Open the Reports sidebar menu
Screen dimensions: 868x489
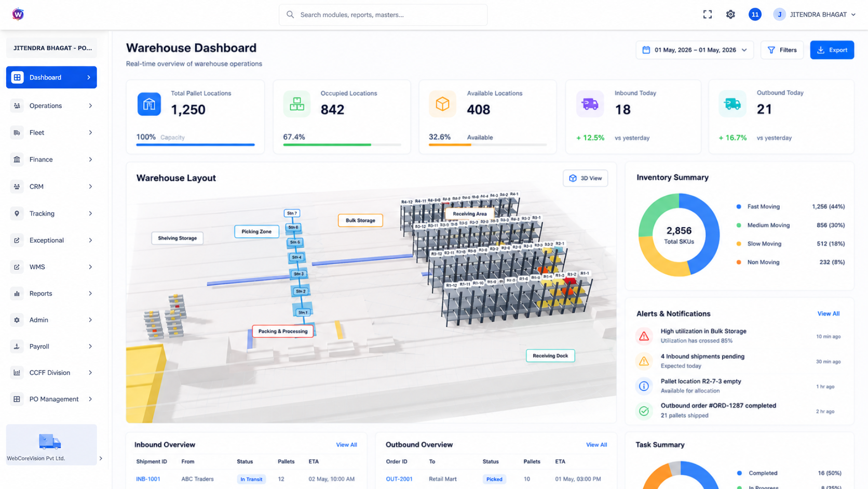51,294
